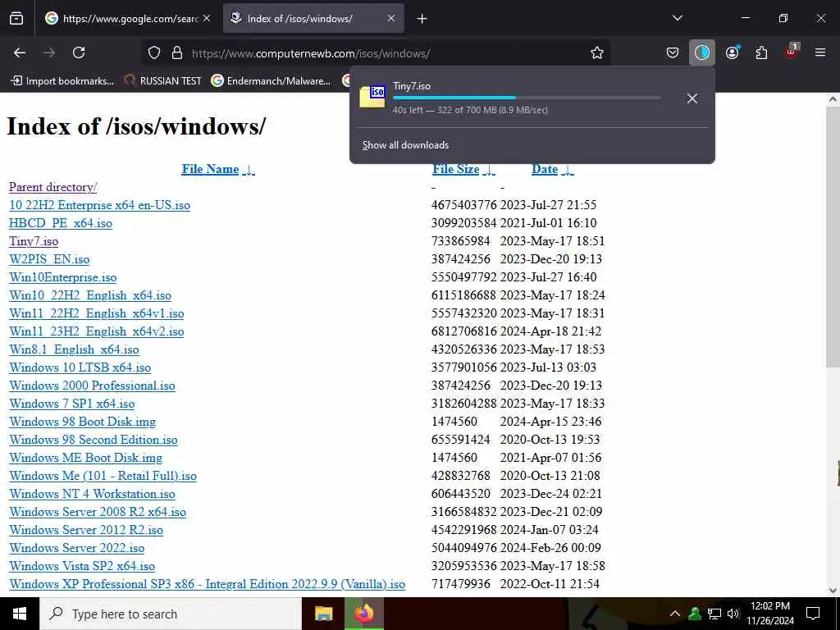
Task: Close the Index of /isos/windows/ tab
Action: (391, 18)
